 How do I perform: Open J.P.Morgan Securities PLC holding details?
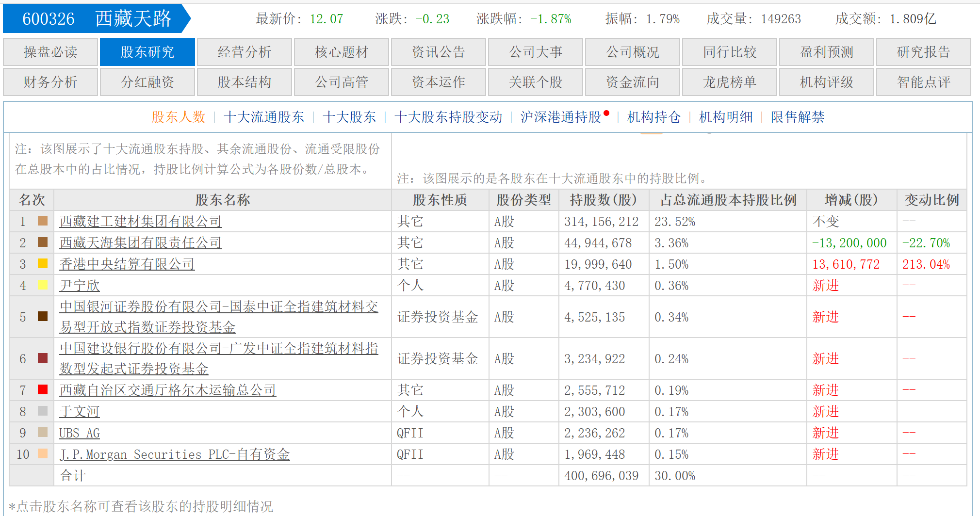click(175, 454)
